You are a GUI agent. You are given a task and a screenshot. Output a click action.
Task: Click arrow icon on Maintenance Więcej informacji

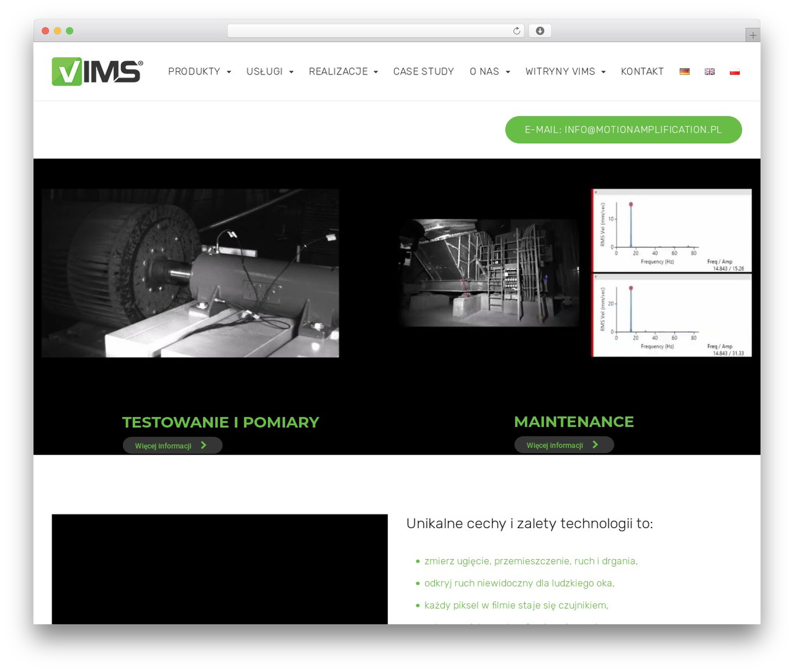coord(595,444)
